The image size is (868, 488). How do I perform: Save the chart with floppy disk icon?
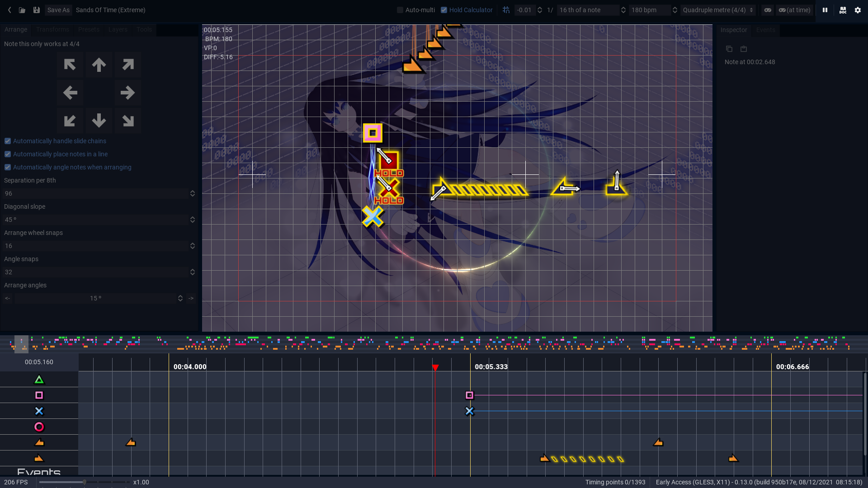37,10
